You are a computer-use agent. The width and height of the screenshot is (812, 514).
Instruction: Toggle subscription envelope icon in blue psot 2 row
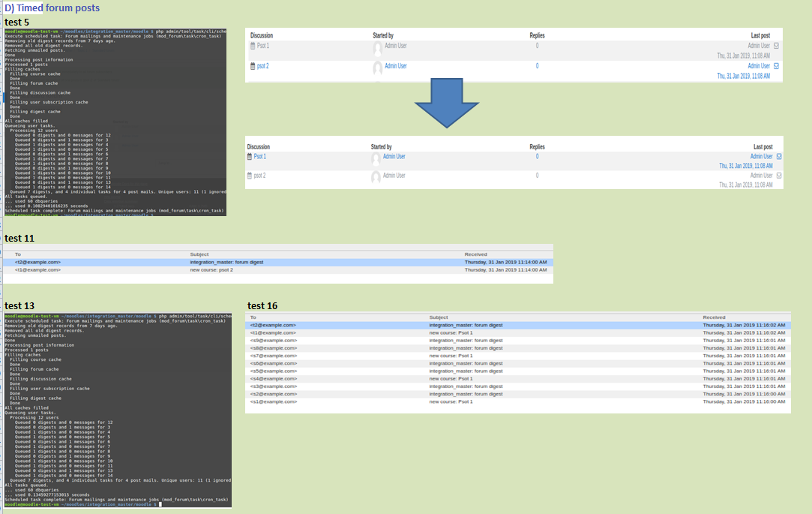776,66
